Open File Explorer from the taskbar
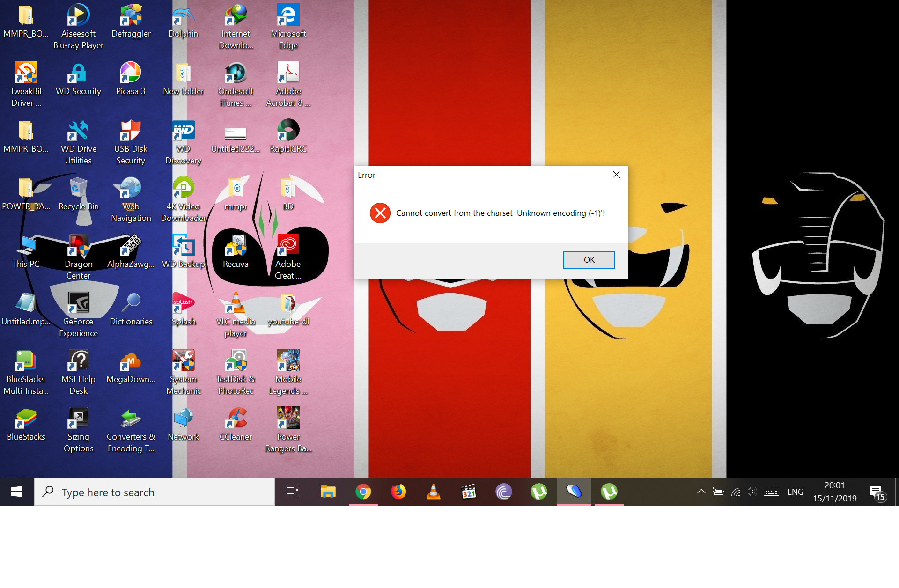The width and height of the screenshot is (899, 588). (328, 492)
